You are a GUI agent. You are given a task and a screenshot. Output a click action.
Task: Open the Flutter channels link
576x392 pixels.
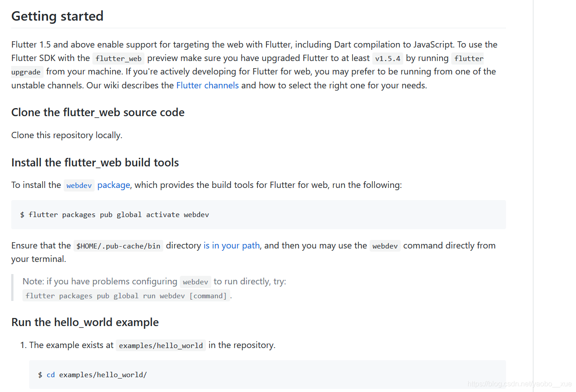(x=207, y=85)
